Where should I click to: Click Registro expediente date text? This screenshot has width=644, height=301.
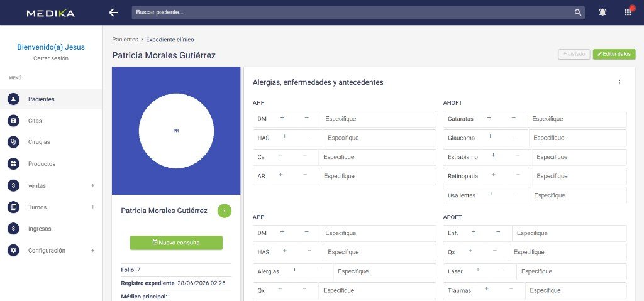coord(174,283)
